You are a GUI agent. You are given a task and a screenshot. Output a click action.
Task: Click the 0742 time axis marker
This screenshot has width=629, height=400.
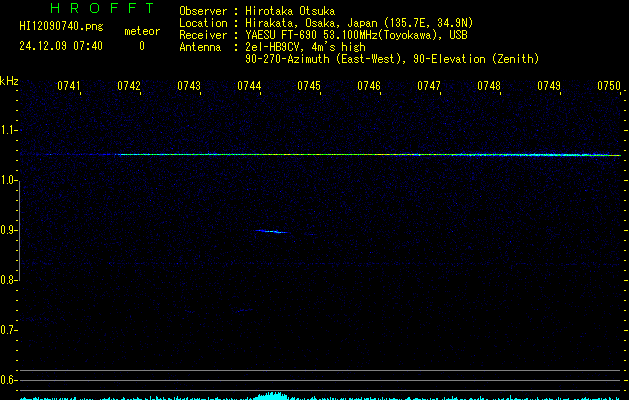129,86
